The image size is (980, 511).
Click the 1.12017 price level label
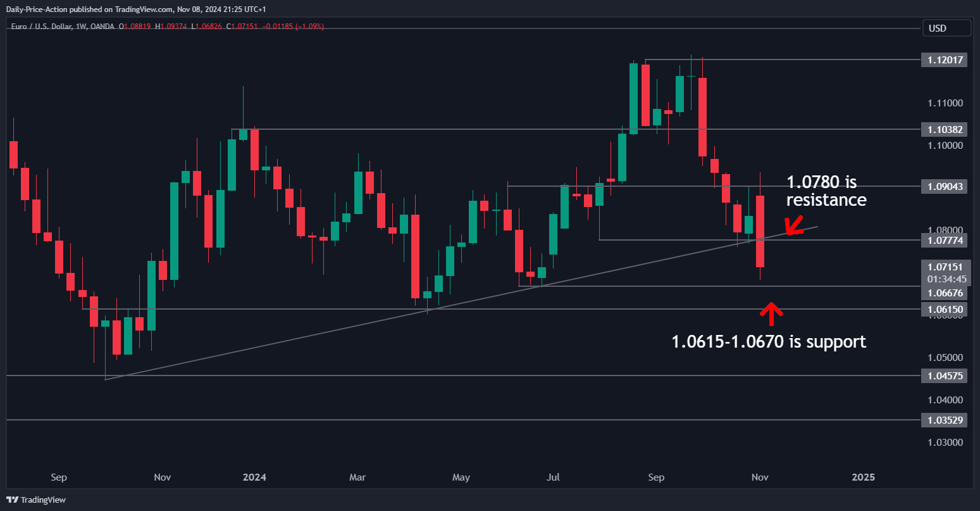[x=945, y=60]
